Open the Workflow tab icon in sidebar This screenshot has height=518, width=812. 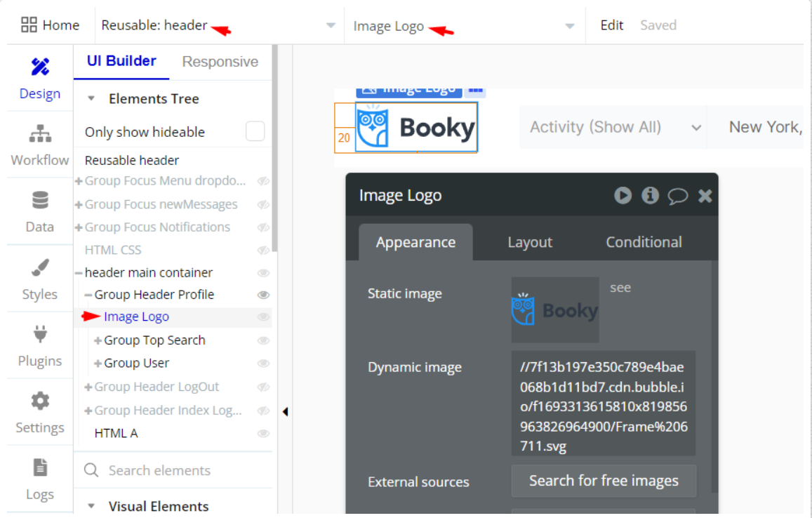[x=40, y=133]
